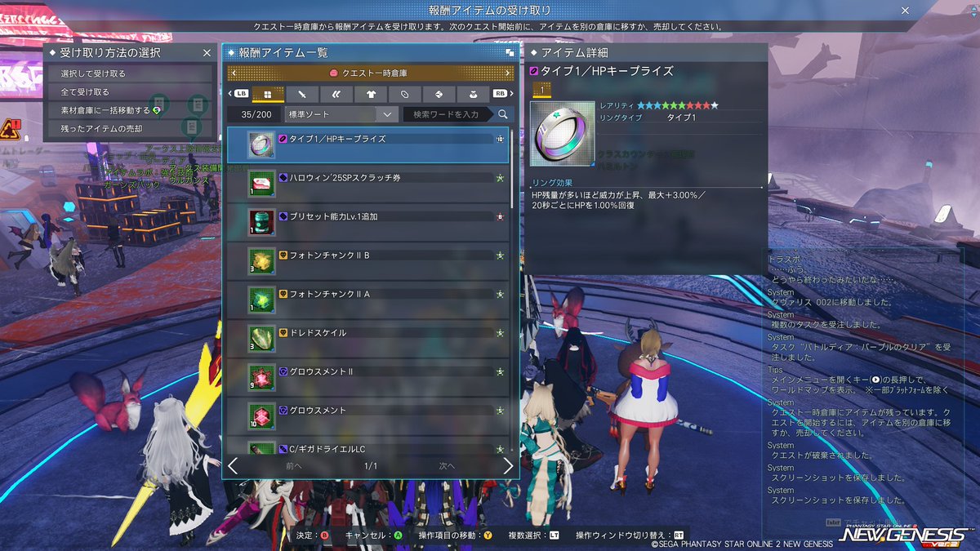Click the green Photon Chunk II A icon

261,300
